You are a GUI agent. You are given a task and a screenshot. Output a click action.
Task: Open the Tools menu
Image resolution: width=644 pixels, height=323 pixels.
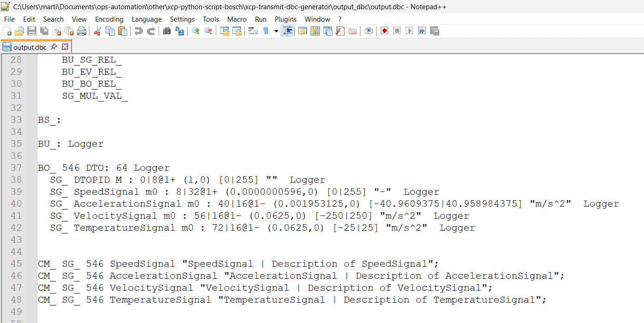tap(211, 19)
